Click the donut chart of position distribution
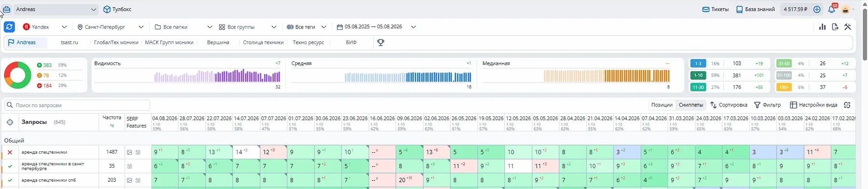The width and height of the screenshot is (868, 189). tap(18, 75)
